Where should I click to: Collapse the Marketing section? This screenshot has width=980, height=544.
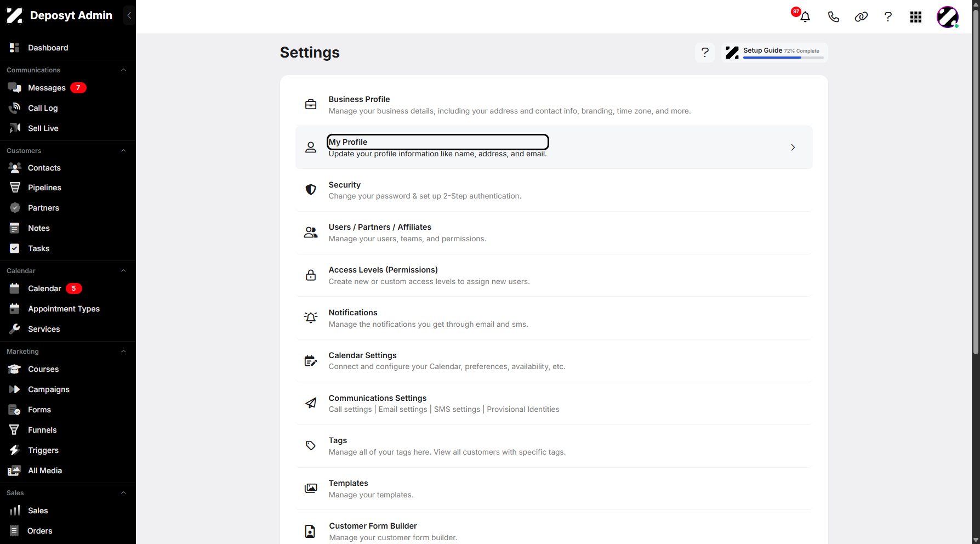pos(123,352)
